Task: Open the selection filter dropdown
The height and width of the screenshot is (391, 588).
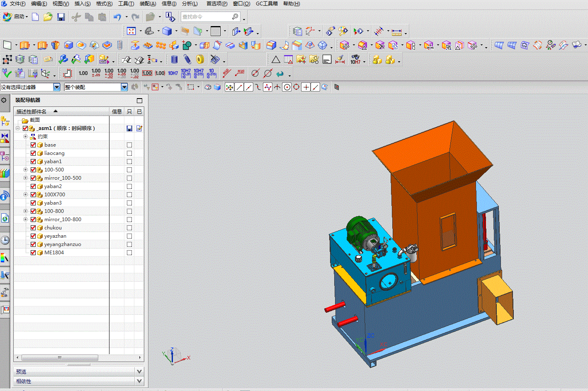Action: coord(57,87)
